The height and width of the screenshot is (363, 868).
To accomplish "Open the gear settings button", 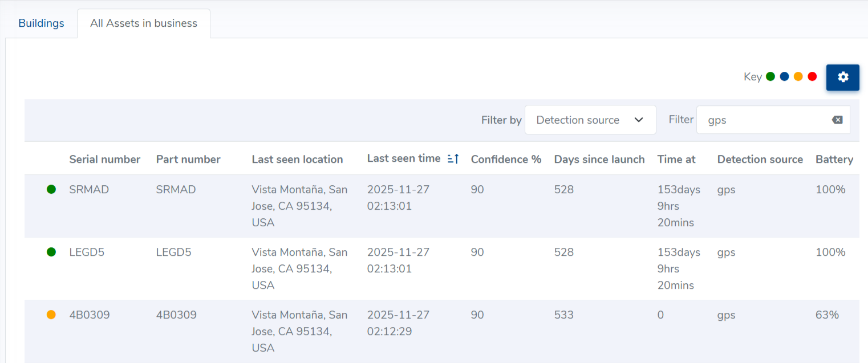I will (842, 78).
